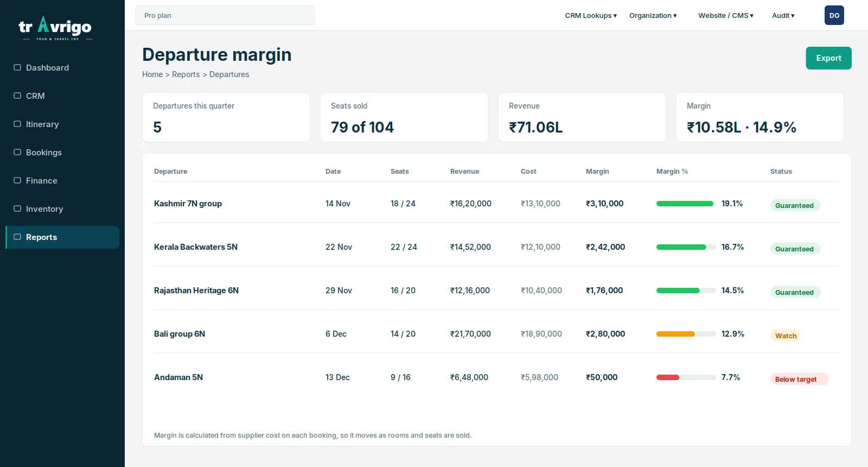Expand the CRM Lookups dropdown

click(591, 15)
